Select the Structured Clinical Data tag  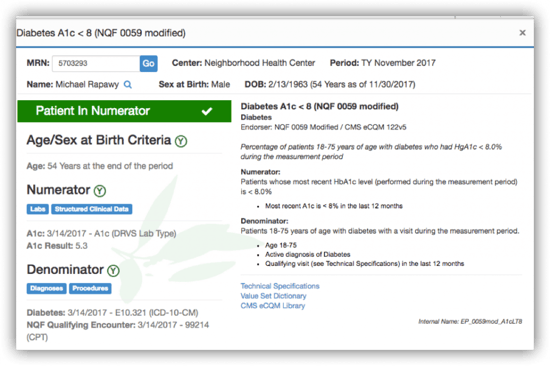pos(92,209)
